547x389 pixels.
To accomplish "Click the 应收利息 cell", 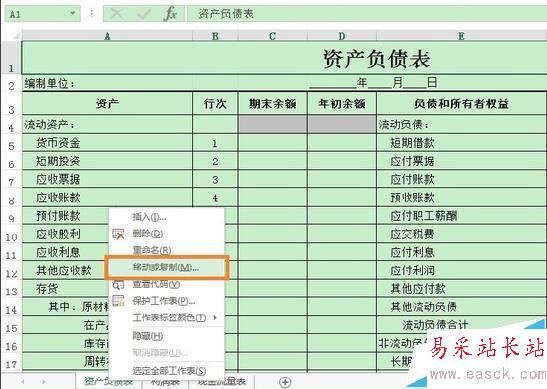I will tap(65, 252).
